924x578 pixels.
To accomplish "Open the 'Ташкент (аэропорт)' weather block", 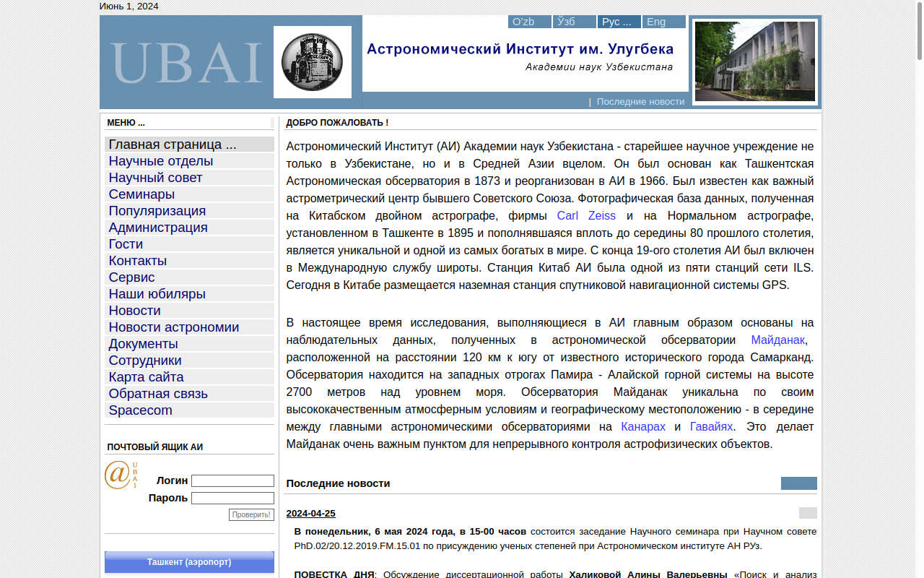I will (x=189, y=562).
